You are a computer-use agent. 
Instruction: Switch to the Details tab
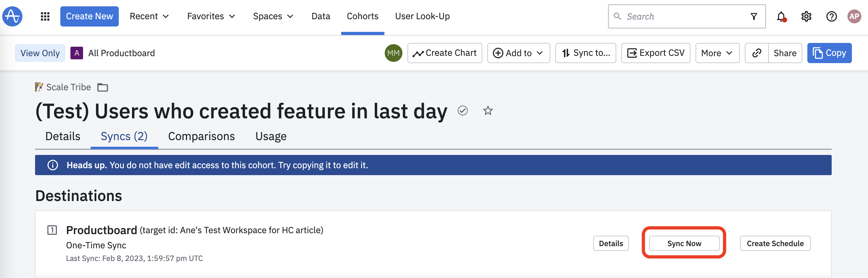click(63, 136)
